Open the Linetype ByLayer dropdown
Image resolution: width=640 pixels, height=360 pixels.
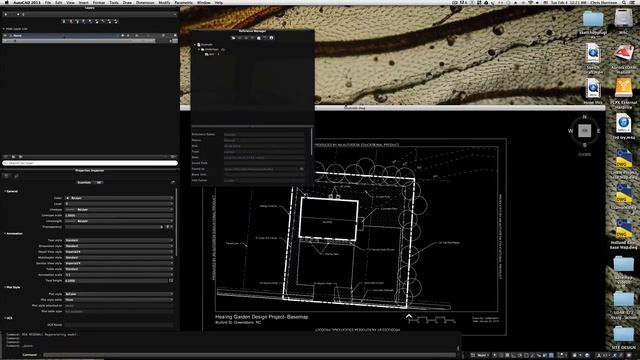[x=119, y=209]
